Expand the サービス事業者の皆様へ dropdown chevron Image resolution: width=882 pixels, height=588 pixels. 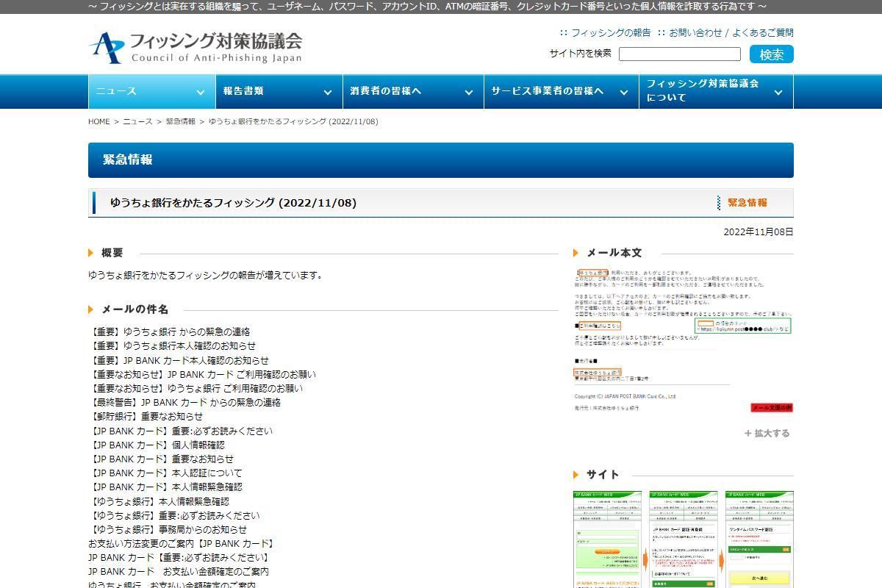(x=624, y=92)
